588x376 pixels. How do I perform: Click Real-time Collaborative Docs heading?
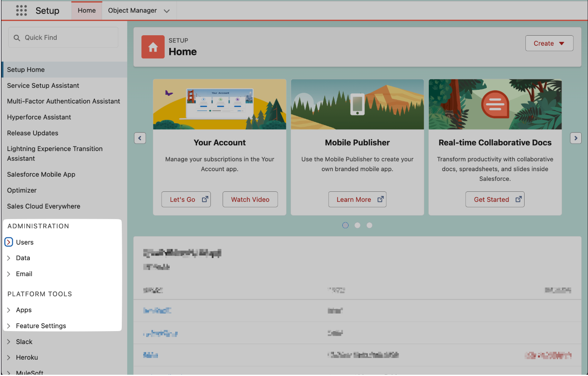[x=495, y=143]
